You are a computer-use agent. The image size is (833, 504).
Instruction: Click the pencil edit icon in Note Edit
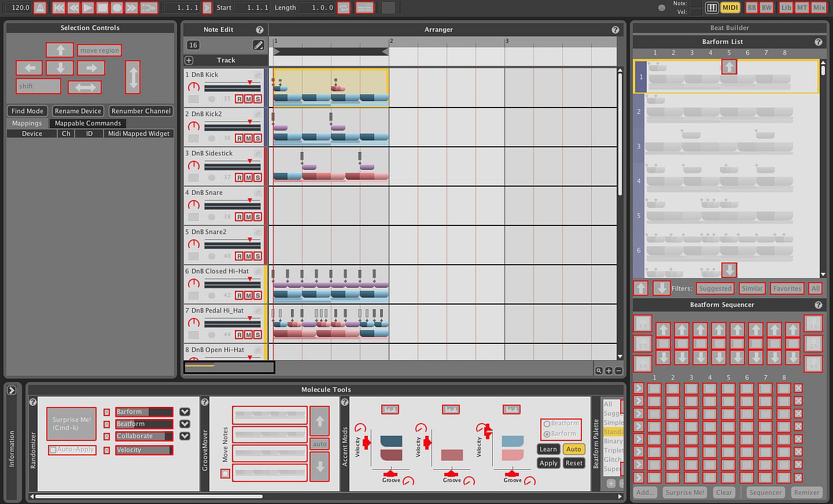point(259,45)
